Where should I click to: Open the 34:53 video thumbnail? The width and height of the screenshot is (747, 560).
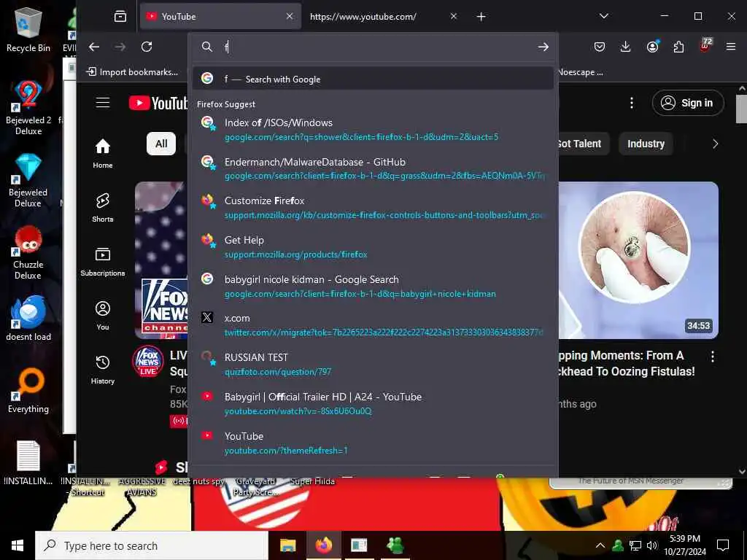coord(638,260)
